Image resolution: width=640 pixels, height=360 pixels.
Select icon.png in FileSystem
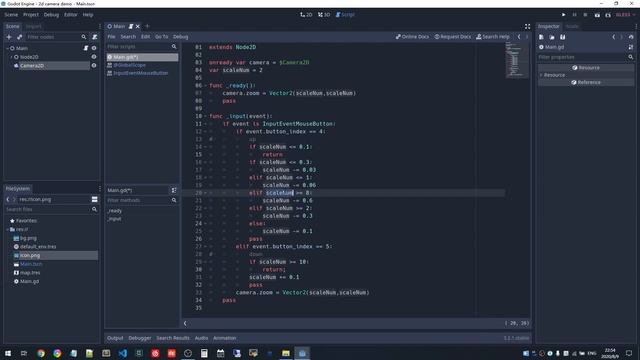pyautogui.click(x=55, y=256)
